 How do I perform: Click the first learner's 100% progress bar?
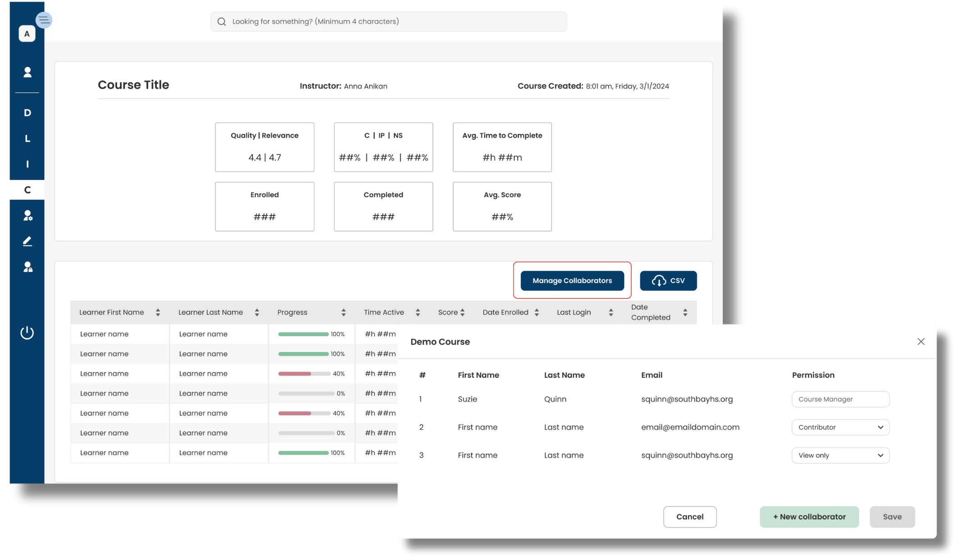(x=303, y=334)
